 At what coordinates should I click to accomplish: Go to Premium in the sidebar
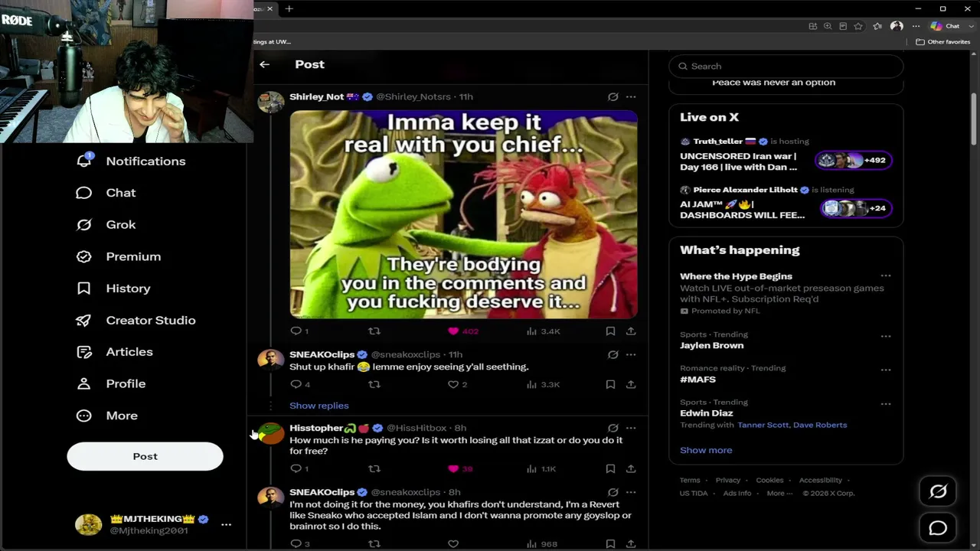point(119,256)
